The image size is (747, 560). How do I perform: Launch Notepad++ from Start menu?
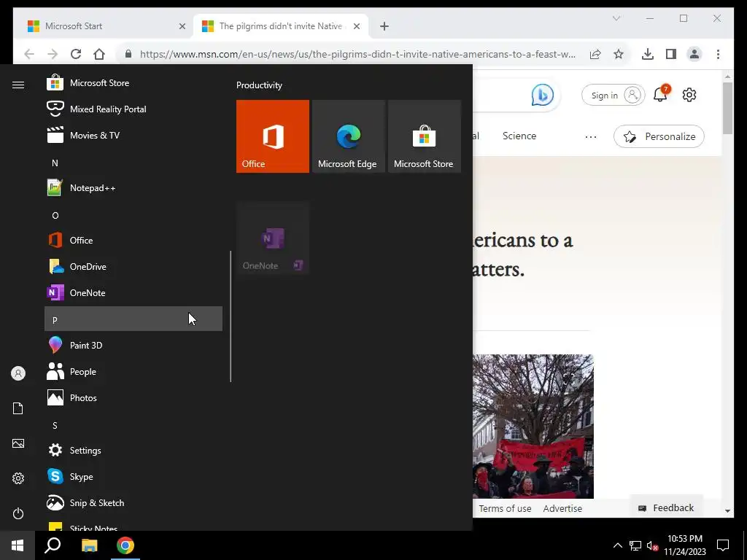pos(133,188)
